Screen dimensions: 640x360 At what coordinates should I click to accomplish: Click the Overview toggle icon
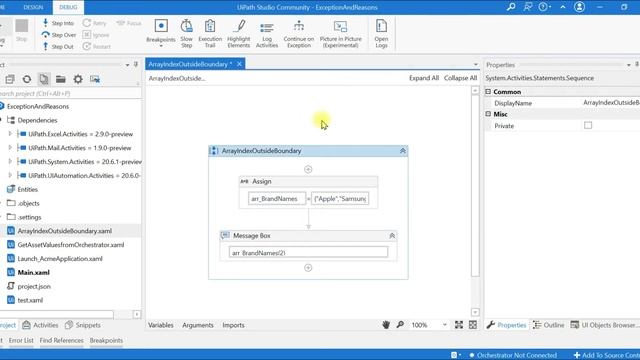[x=473, y=325]
